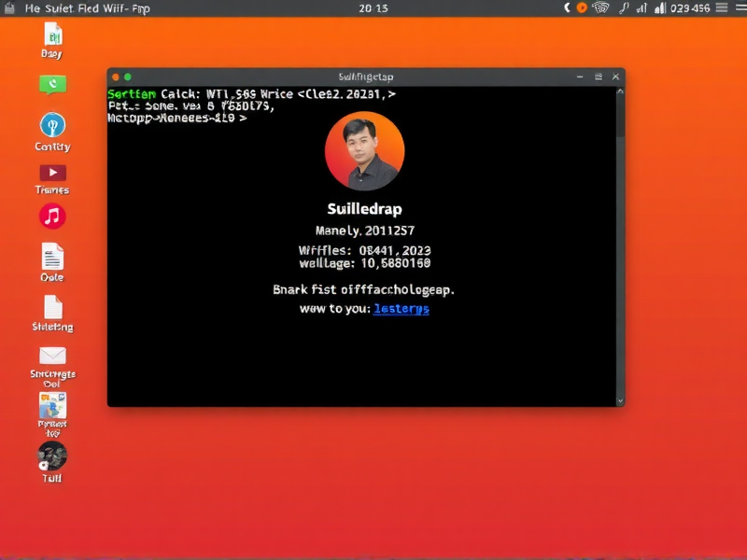Open the lesterps hyperlink in the terminal
This screenshot has height=560, width=747.
tap(402, 309)
